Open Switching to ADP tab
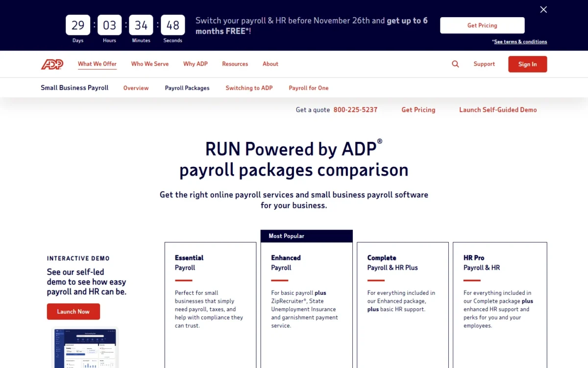This screenshot has width=588, height=368. 249,88
